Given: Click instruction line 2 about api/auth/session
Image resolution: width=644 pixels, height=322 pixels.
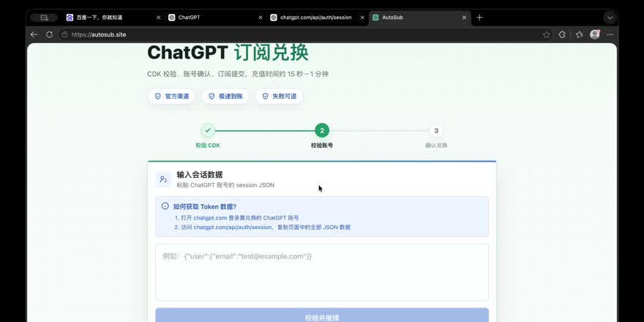Looking at the screenshot, I should pyautogui.click(x=263, y=227).
